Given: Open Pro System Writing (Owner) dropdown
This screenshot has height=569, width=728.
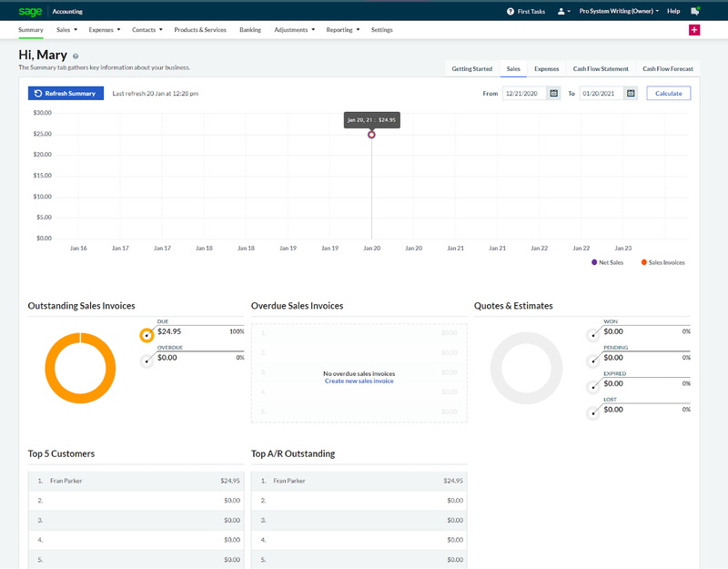Looking at the screenshot, I should click(619, 11).
